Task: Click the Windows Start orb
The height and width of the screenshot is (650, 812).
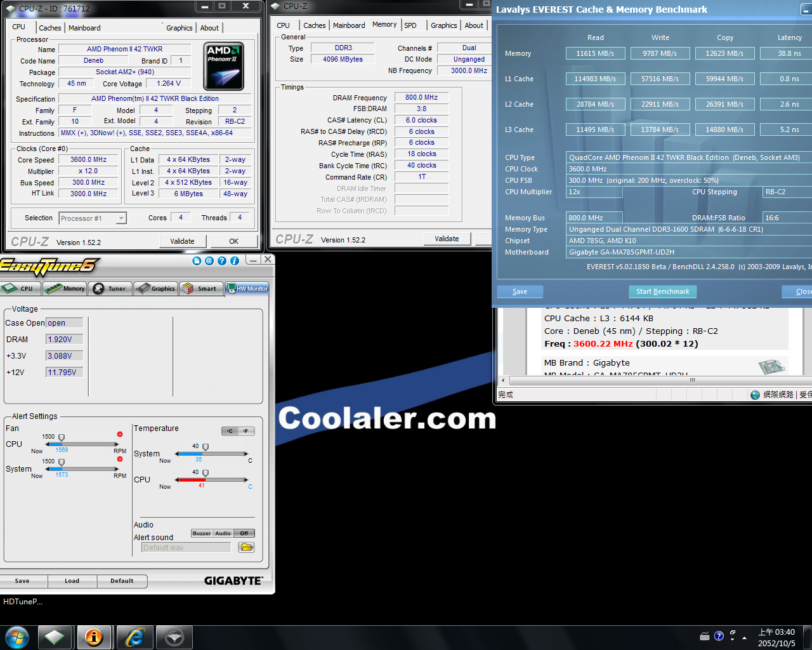Action: coord(17,637)
